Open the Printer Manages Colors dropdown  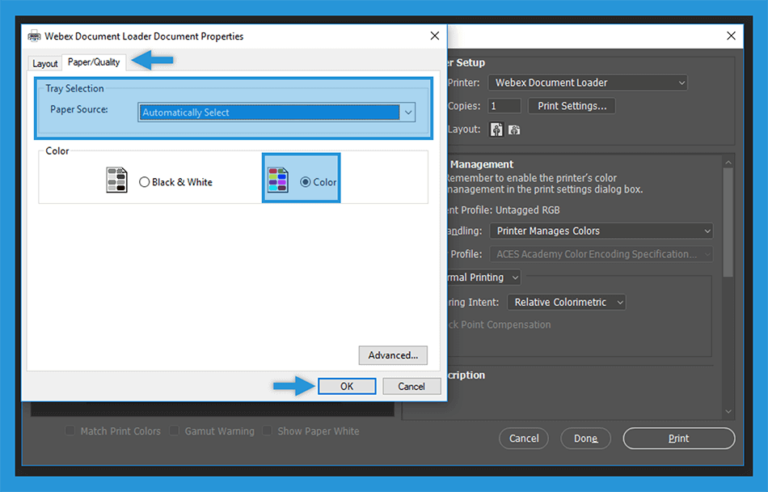pyautogui.click(x=602, y=231)
